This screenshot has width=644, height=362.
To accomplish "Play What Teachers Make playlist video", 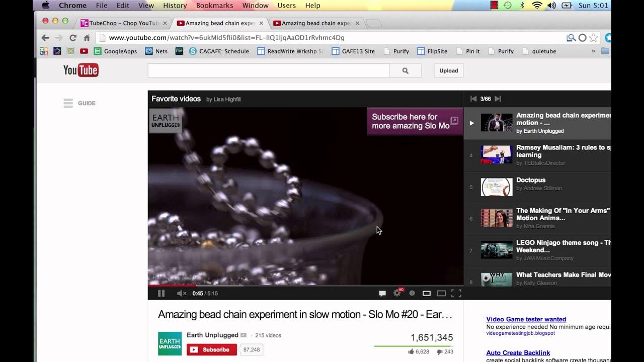I will tap(537, 277).
